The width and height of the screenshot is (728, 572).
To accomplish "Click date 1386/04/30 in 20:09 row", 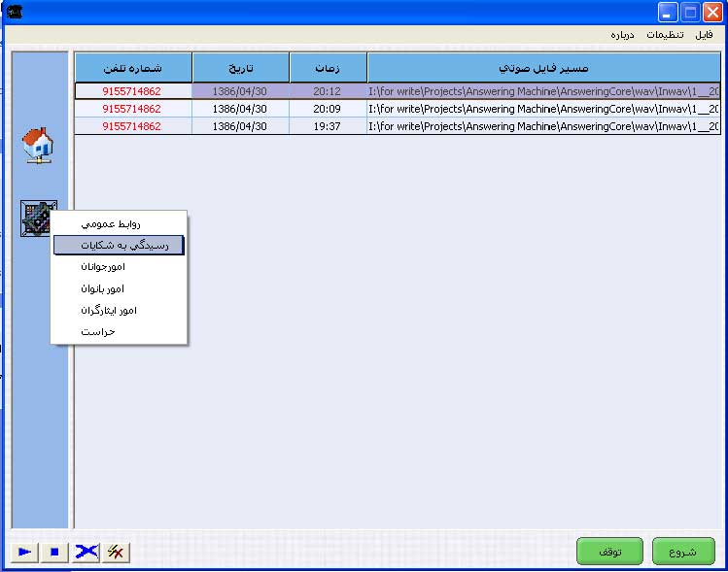I will 240,109.
